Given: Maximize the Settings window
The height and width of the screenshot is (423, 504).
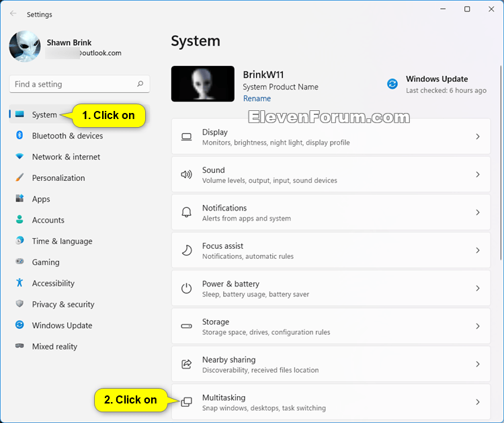Looking at the screenshot, I should (x=467, y=9).
